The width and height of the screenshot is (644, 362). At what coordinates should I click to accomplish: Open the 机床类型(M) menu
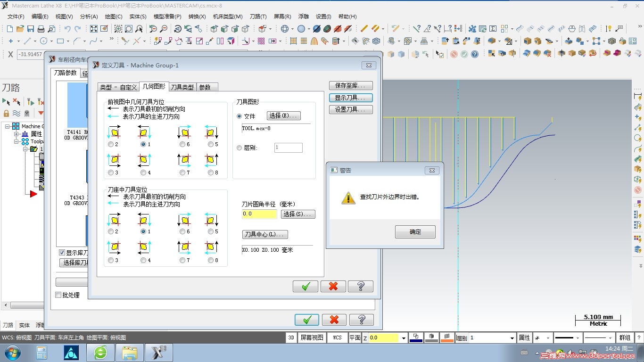(228, 16)
